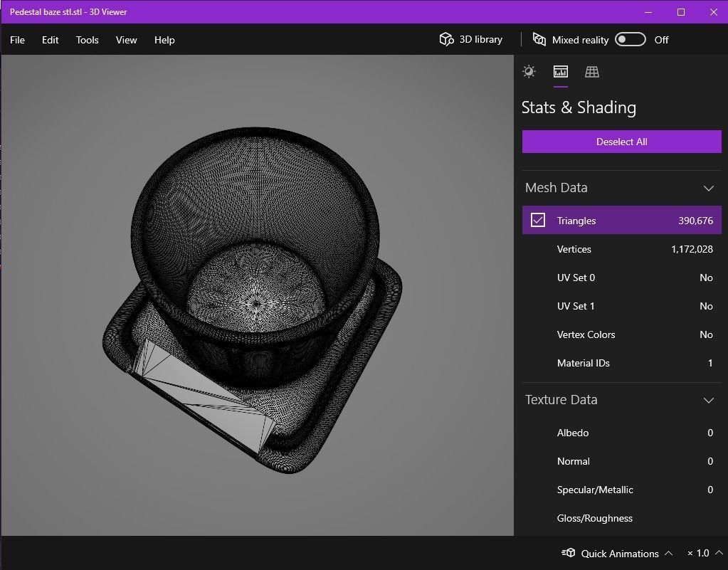Select the UV Set 0 row

[622, 277]
